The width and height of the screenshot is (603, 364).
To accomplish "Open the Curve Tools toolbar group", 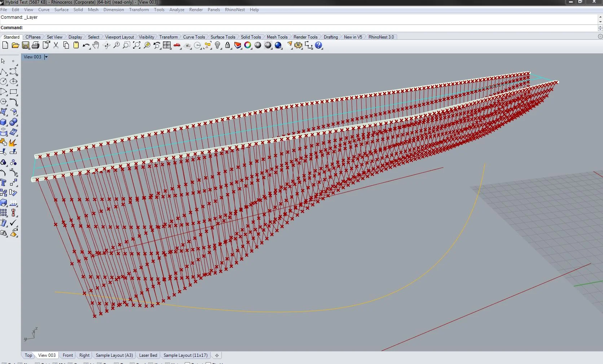I will 194,37.
